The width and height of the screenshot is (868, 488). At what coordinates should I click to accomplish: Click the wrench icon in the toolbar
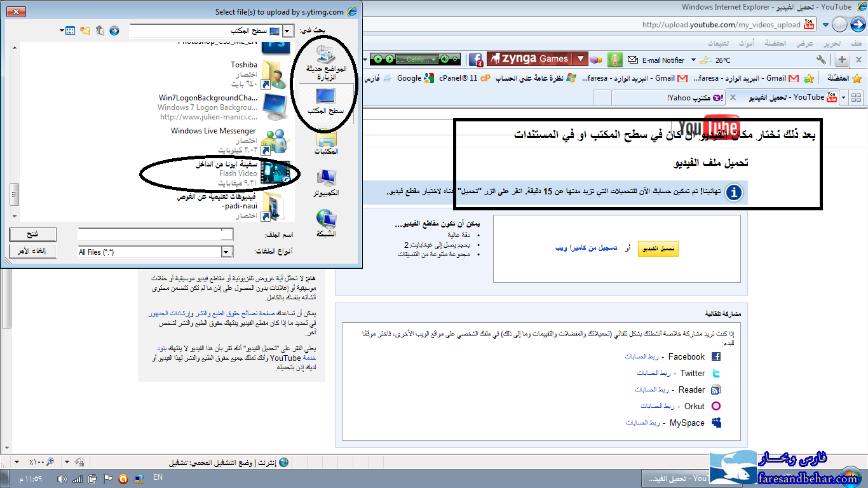coord(821,60)
